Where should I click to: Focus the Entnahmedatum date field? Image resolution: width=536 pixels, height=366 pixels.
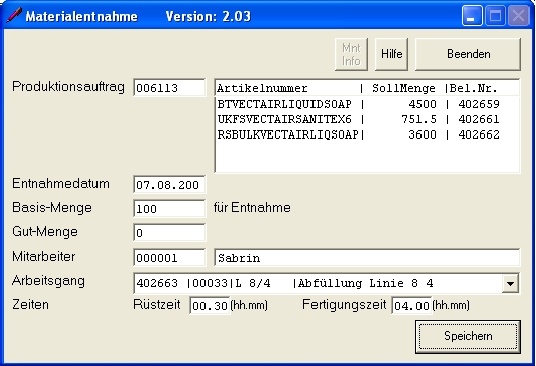[170, 185]
